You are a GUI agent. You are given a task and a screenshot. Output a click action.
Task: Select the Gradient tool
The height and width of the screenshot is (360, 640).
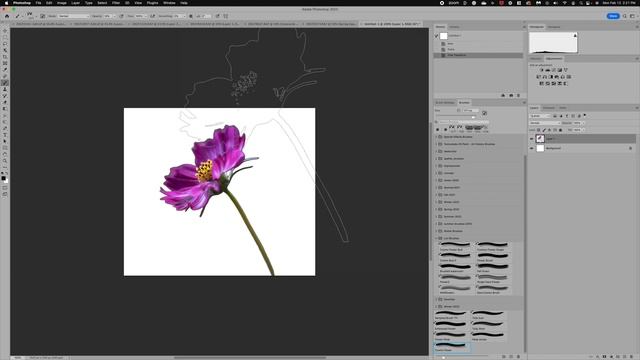click(5, 109)
